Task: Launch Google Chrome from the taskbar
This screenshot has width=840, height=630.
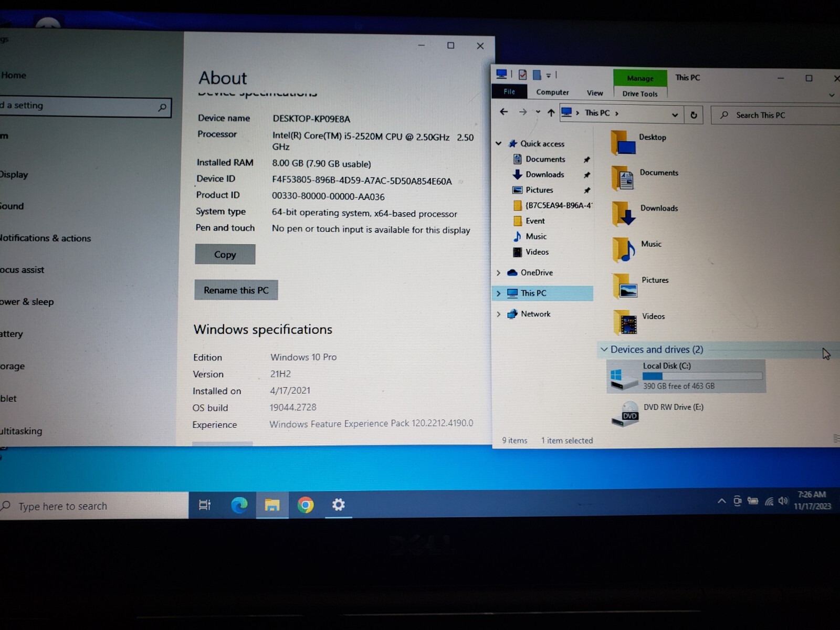Action: tap(306, 505)
